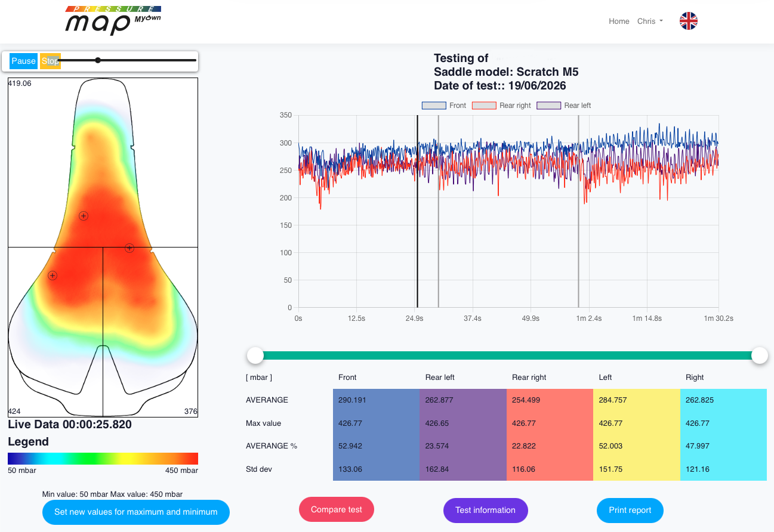Click the Pressure Map MyOwn logo
This screenshot has width=774, height=532.
tap(113, 21)
